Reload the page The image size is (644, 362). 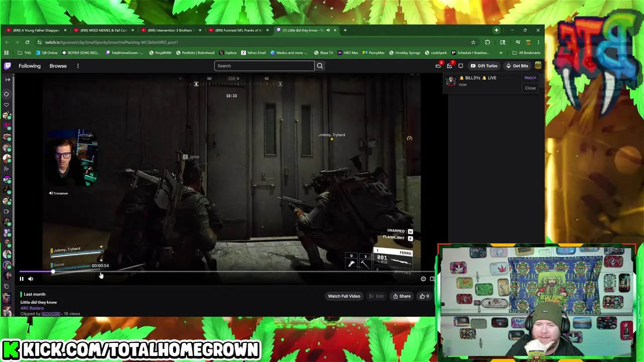tap(27, 42)
